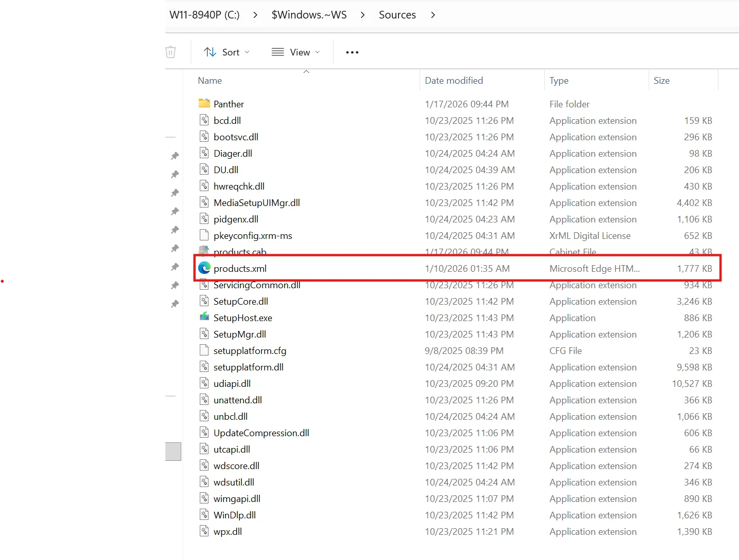The image size is (739, 560).
Task: Click the 4,402 KB size of MediaSetupUIMgr.dll
Action: pos(694,203)
